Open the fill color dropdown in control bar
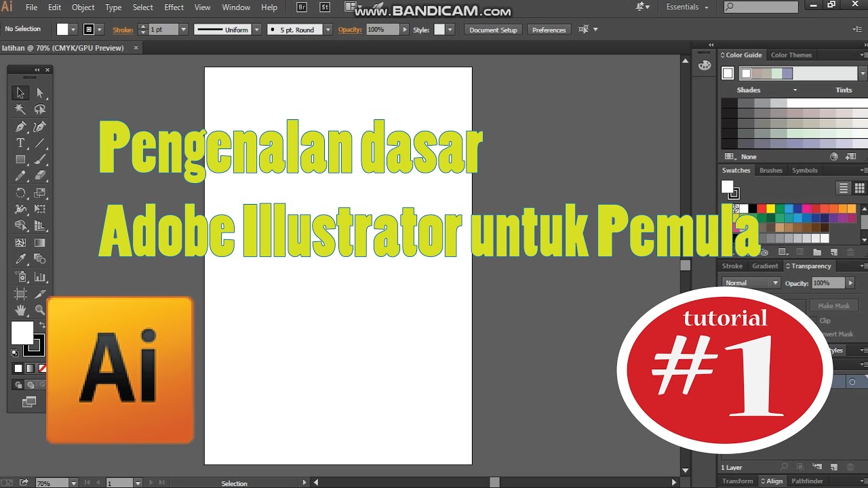The width and height of the screenshot is (868, 488). (73, 30)
